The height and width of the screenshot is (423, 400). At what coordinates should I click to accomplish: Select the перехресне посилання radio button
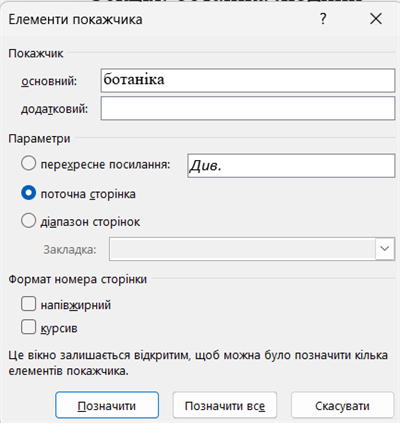pos(28,164)
